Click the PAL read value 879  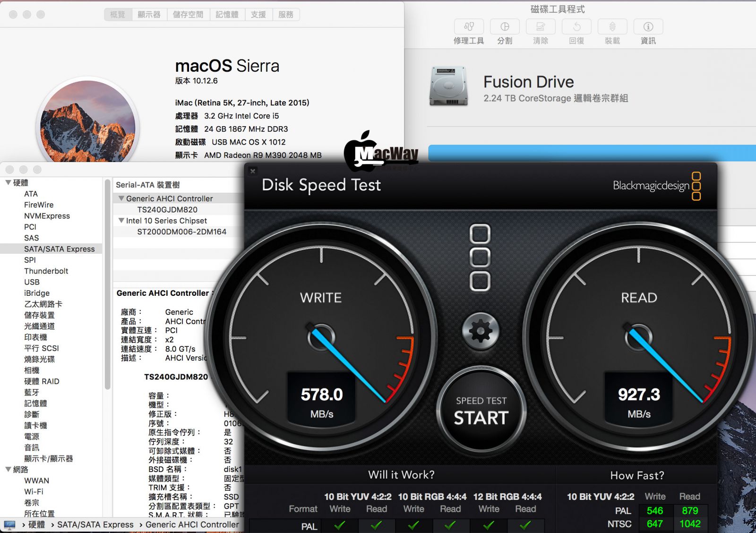click(690, 511)
